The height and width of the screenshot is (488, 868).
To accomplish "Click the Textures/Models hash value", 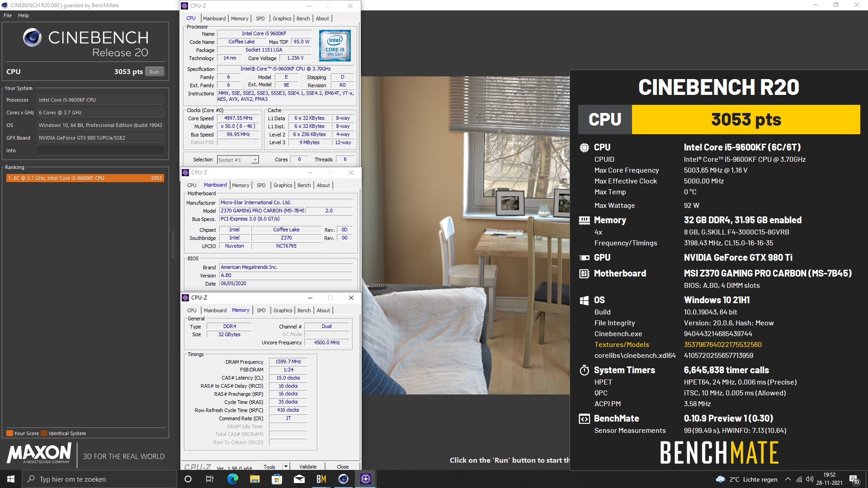I will (722, 345).
